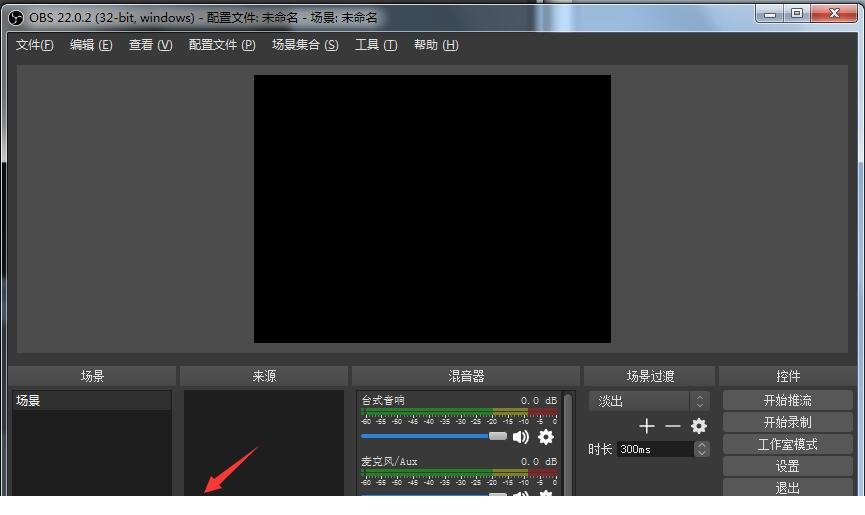Viewport: 865px width, 515px height.
Task: Enable 工作室模式 studio mode
Action: point(787,444)
